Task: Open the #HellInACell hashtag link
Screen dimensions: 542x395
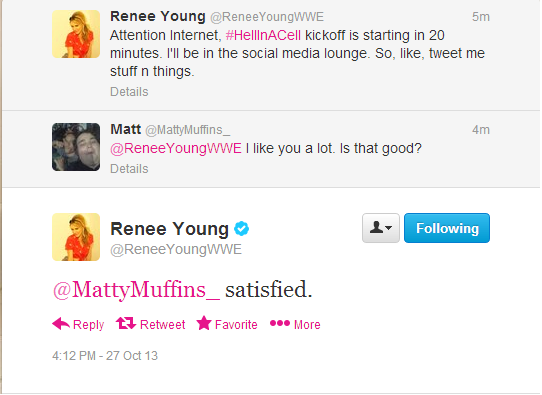Action: point(263,35)
